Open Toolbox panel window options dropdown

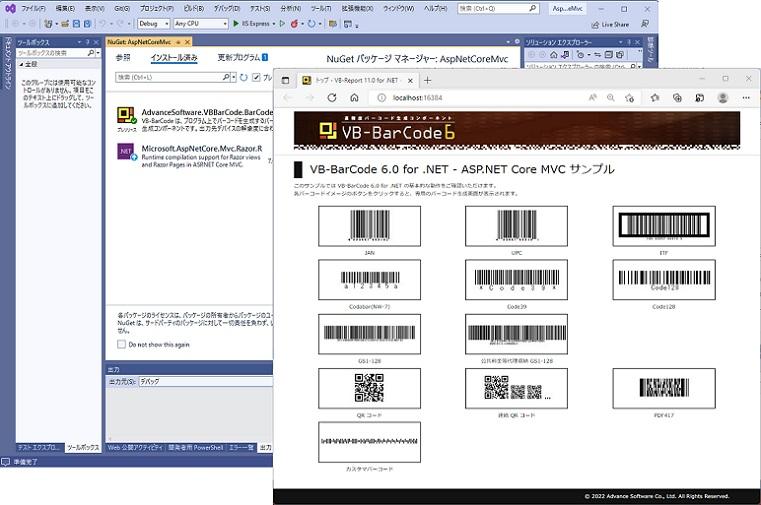click(x=79, y=42)
